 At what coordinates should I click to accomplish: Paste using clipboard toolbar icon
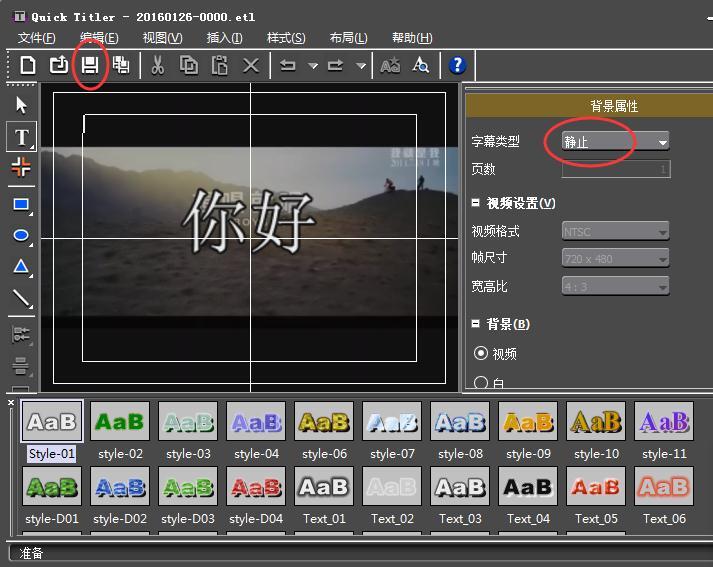tap(220, 65)
